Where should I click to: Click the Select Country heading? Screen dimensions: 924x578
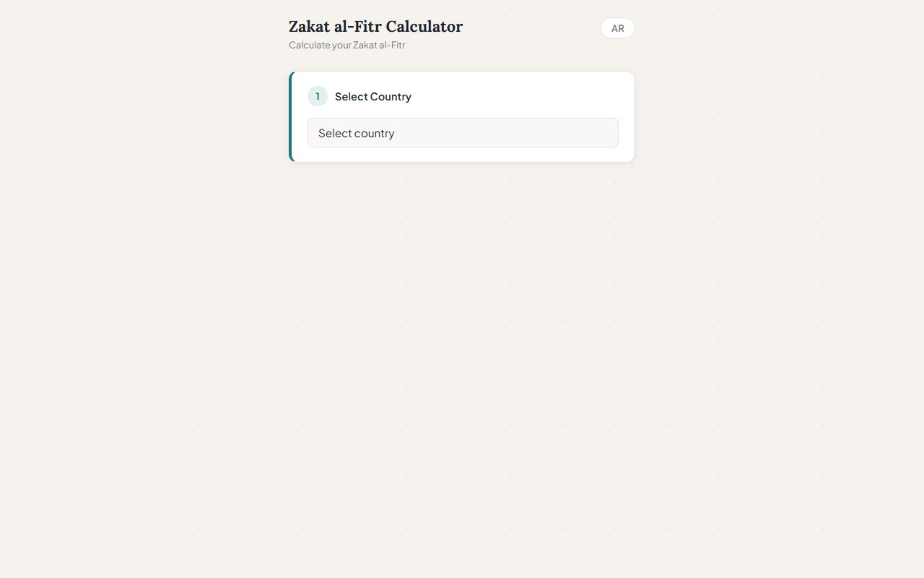click(372, 96)
